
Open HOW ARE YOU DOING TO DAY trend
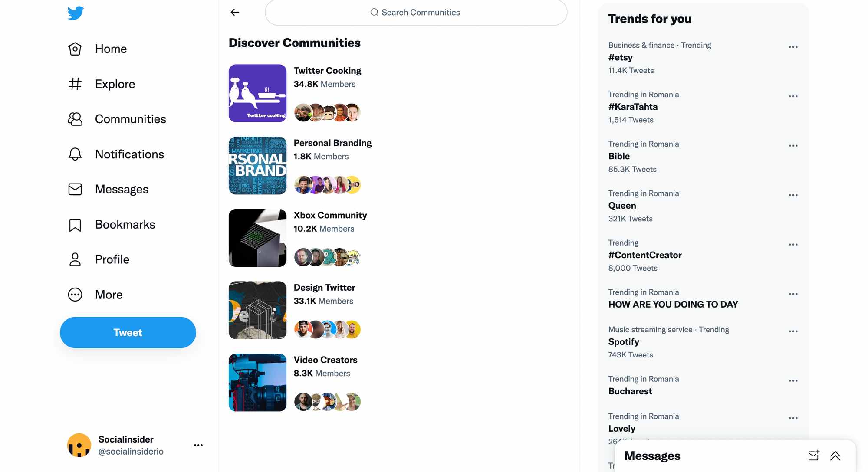(673, 305)
